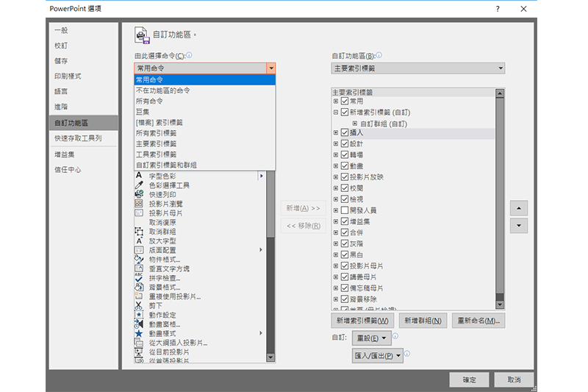Click the 物件格式 format object icon
Image resolution: width=588 pixels, height=392 pixels.
point(139,259)
